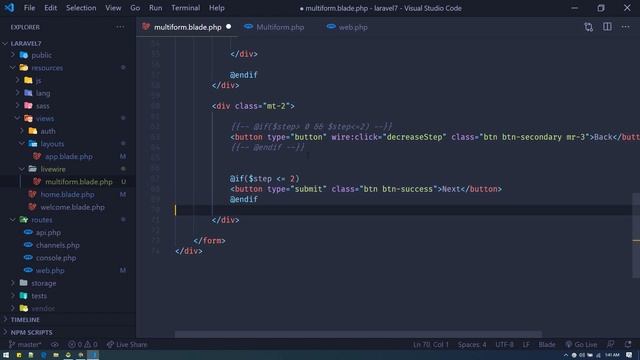Click the taskbar clock
This screenshot has width=640, height=360.
612,355
